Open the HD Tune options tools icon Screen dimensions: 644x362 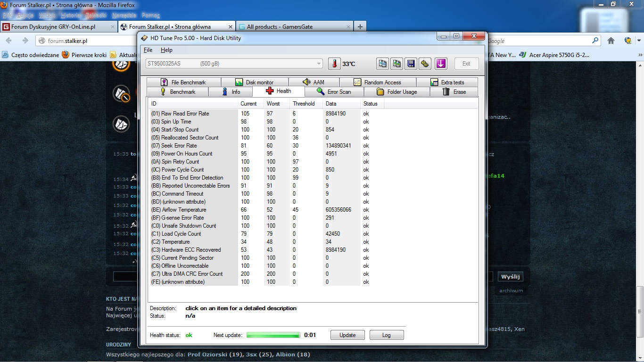(425, 64)
